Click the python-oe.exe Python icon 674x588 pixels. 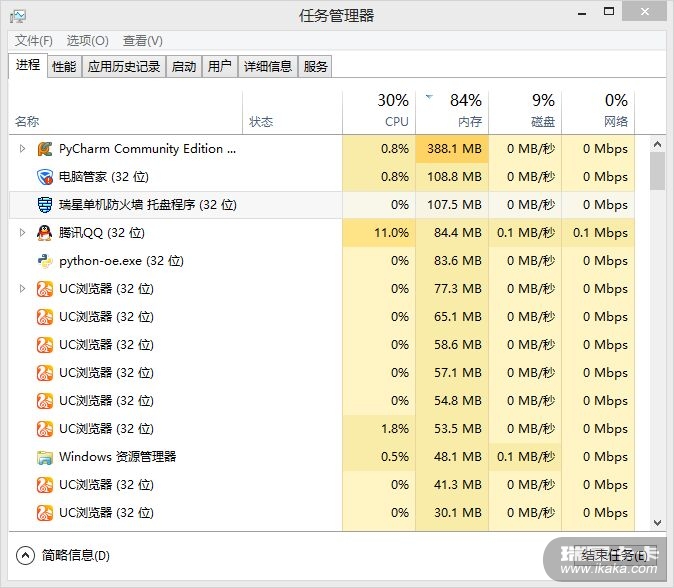(45, 261)
